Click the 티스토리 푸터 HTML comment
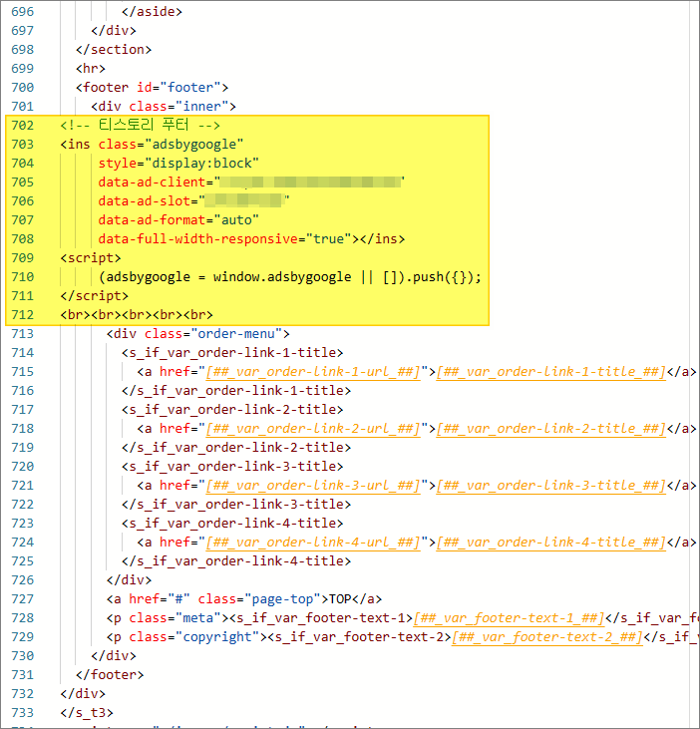 coord(140,125)
